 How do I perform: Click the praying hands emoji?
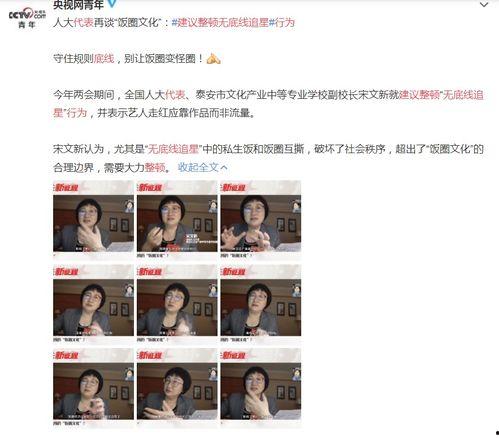click(x=213, y=59)
